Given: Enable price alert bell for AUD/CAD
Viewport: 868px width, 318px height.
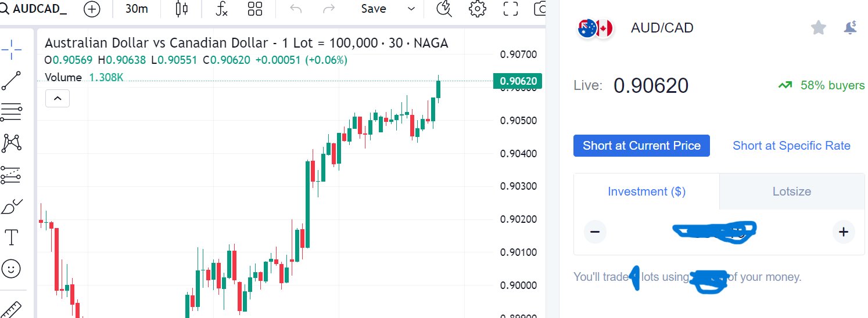Looking at the screenshot, I should [x=849, y=27].
